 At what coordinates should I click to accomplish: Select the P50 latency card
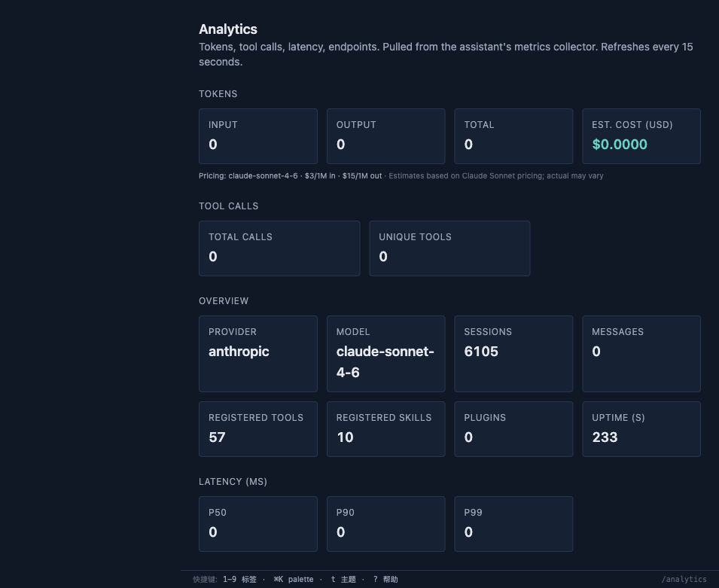click(x=258, y=524)
